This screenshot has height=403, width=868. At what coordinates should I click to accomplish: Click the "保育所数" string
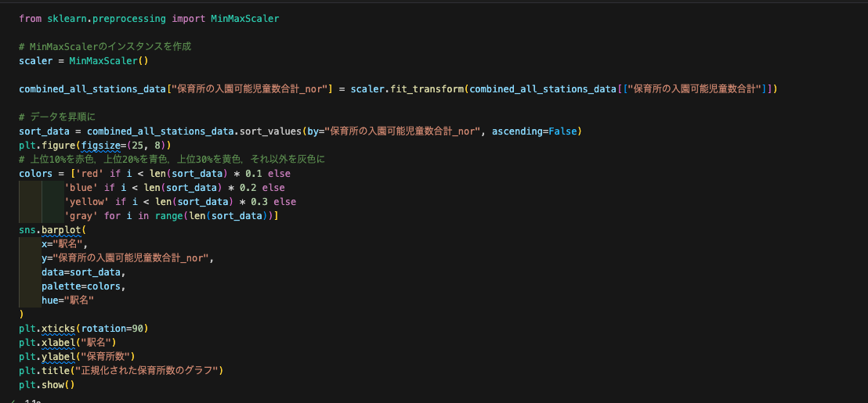tap(106, 357)
